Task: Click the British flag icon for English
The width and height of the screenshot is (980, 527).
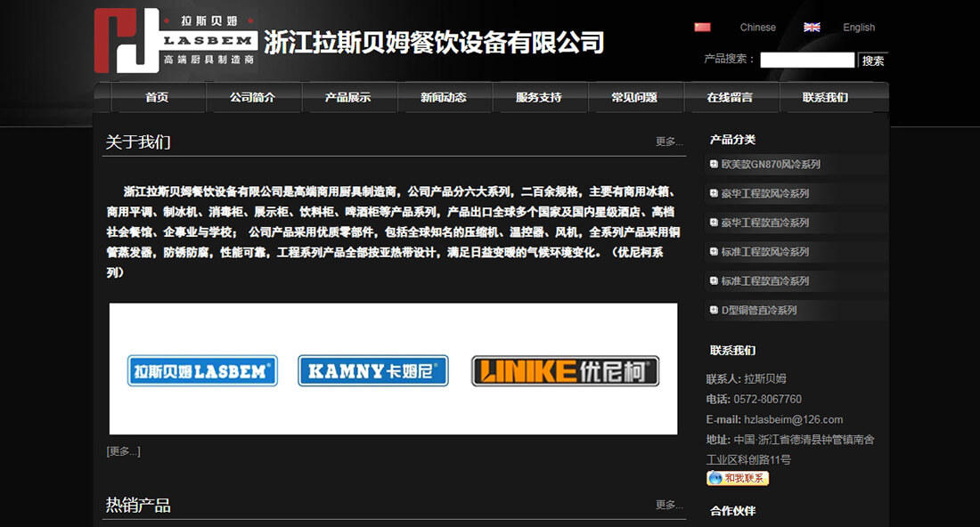Action: [x=812, y=27]
